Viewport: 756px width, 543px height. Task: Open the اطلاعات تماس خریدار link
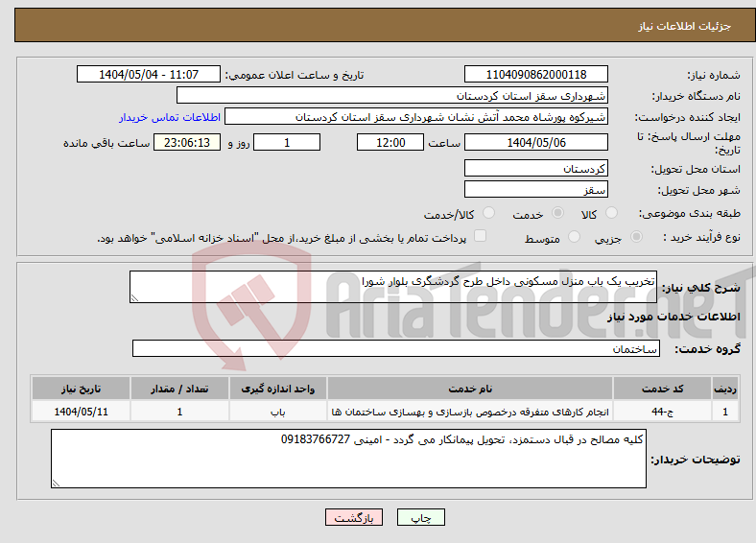(x=170, y=117)
